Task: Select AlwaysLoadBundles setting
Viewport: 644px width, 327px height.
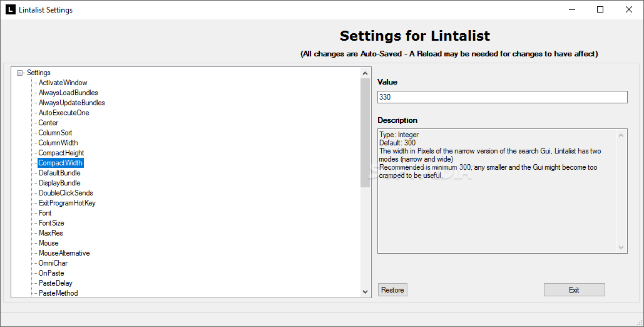Action: pyautogui.click(x=68, y=93)
